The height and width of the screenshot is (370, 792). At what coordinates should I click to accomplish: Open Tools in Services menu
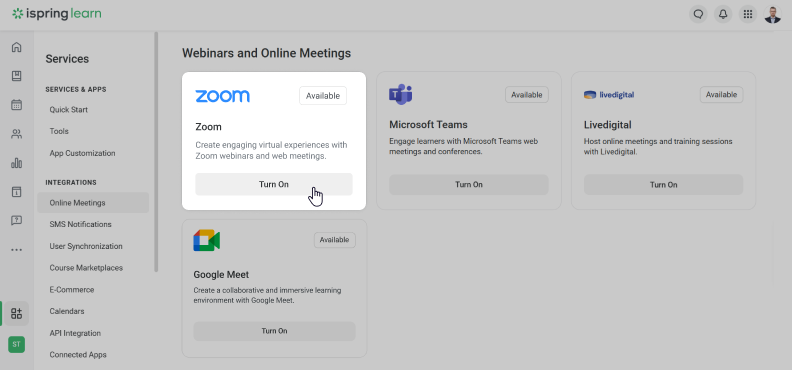[59, 131]
